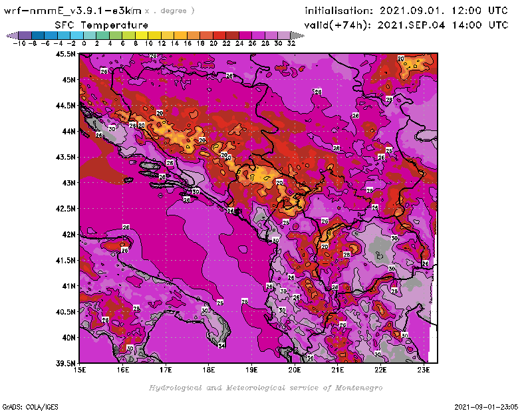Click the 19E longitude label
The height and width of the screenshot is (411, 532).
(x=251, y=370)
